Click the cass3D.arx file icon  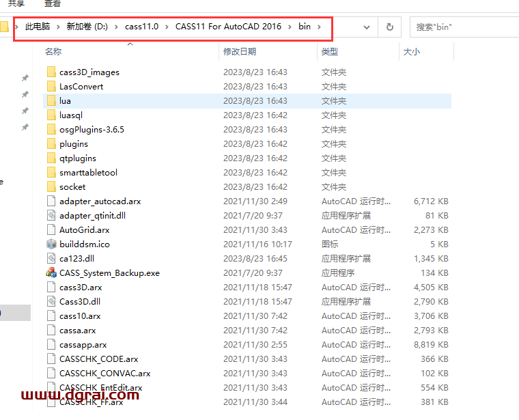point(51,287)
